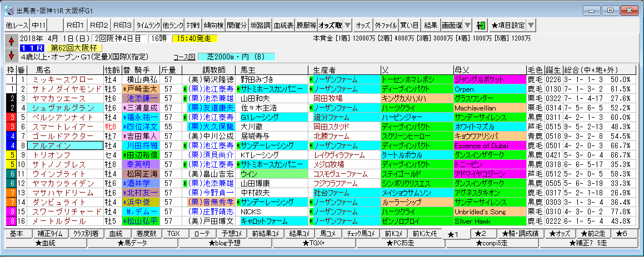The image size is (644, 257).
Task: Click the オッズ取 button
Action: (330, 26)
